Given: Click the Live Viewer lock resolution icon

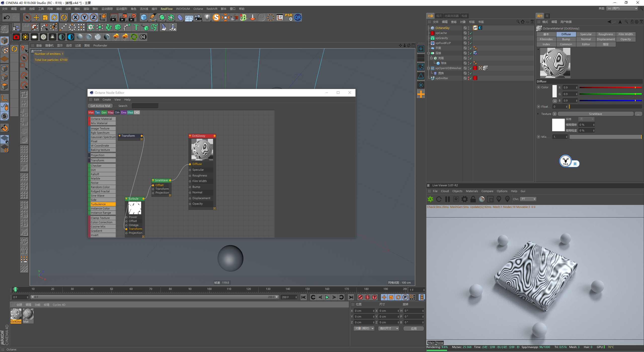Looking at the screenshot, I should point(473,199).
